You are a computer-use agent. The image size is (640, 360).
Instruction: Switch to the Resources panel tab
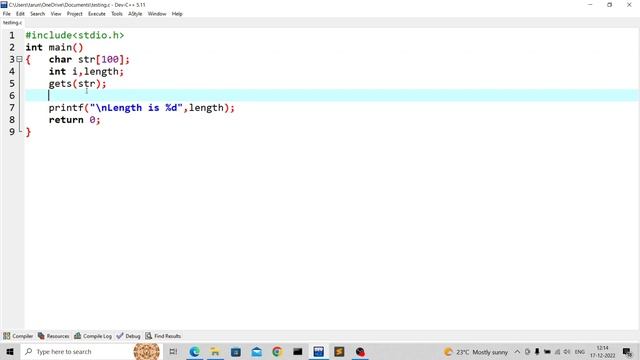point(53,336)
